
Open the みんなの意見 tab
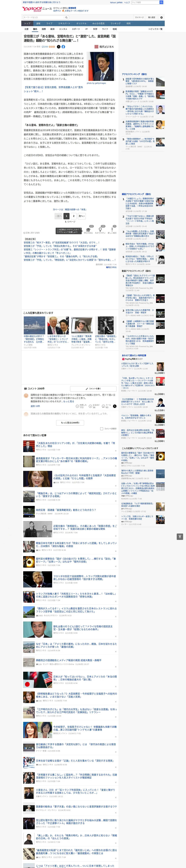[x=98, y=23]
